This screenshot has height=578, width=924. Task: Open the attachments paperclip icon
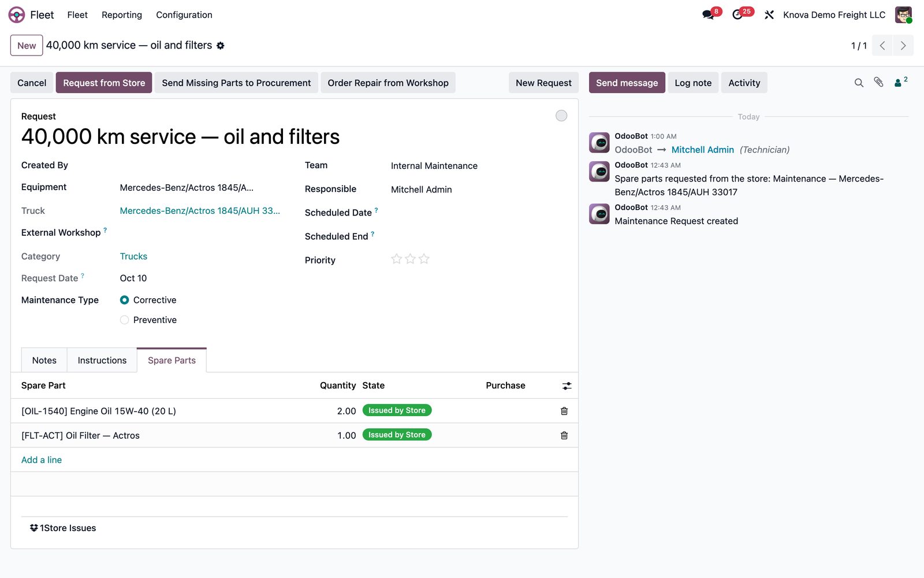coord(878,83)
